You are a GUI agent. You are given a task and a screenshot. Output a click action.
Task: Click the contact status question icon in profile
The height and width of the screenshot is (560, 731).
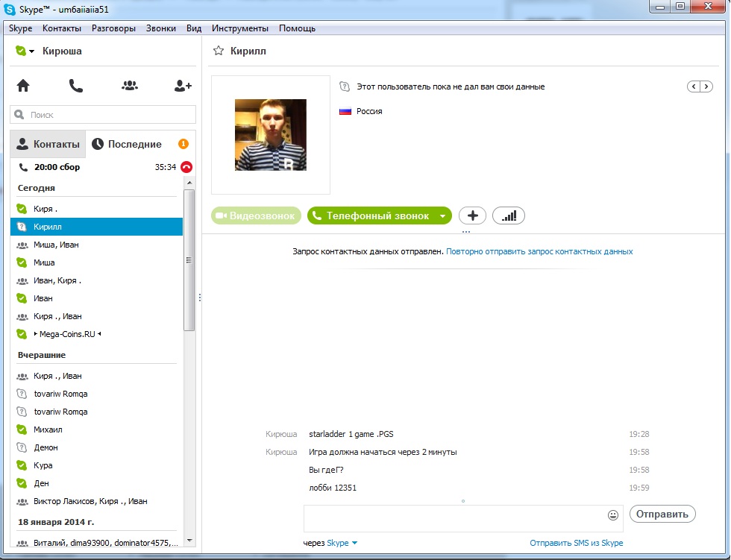(x=345, y=86)
